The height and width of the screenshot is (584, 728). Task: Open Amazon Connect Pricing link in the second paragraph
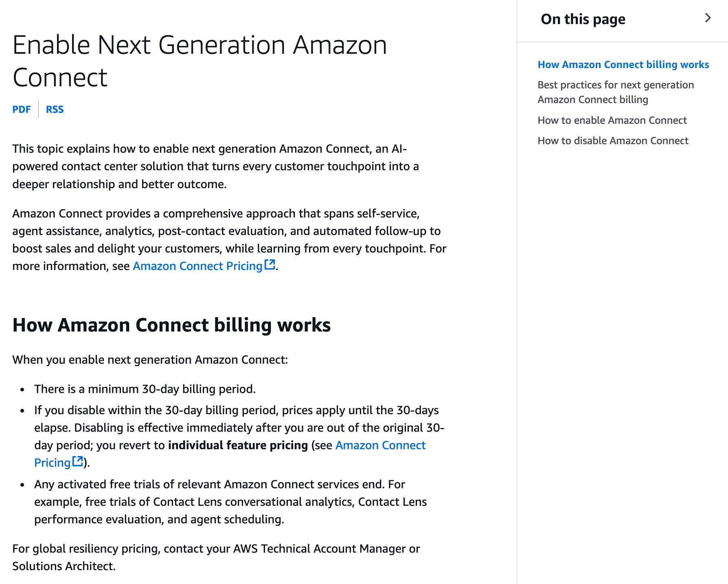click(198, 266)
